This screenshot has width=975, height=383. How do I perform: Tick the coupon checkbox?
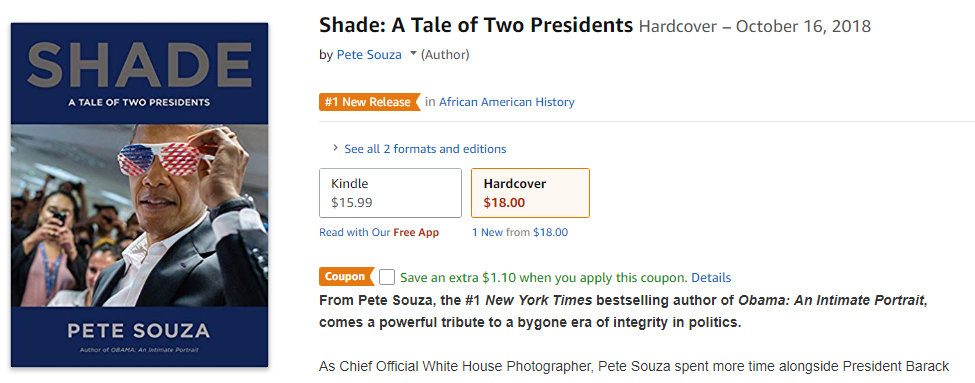click(x=387, y=277)
